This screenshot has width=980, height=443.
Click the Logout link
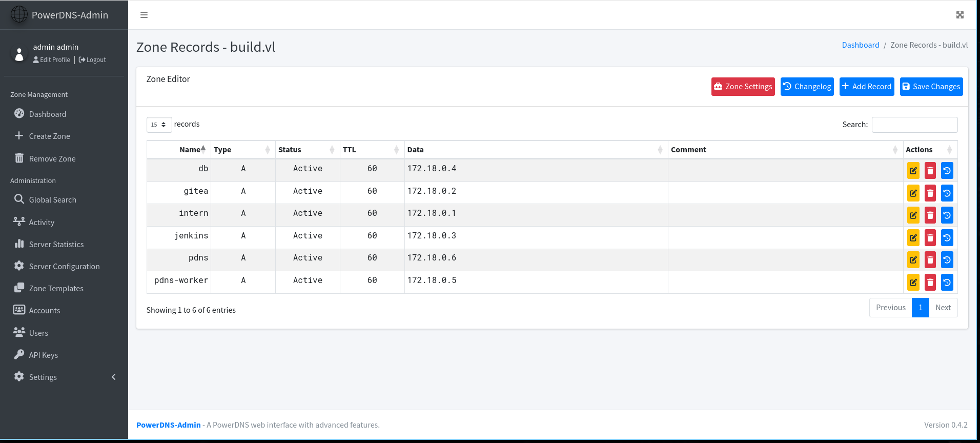click(92, 60)
